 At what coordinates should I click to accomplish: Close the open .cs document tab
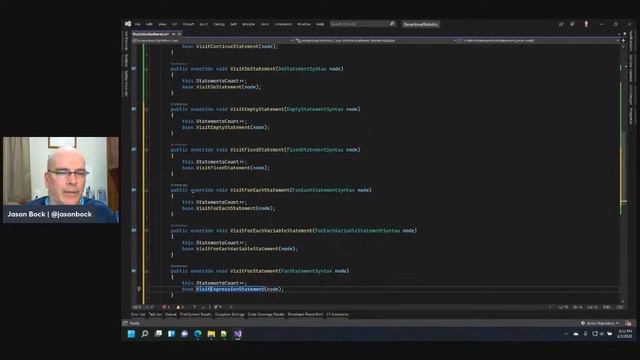pos(180,34)
